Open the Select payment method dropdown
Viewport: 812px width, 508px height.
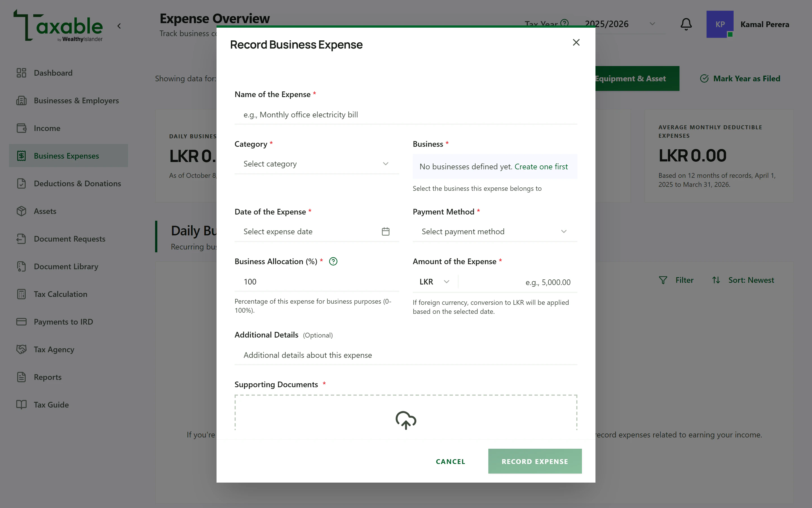(495, 231)
